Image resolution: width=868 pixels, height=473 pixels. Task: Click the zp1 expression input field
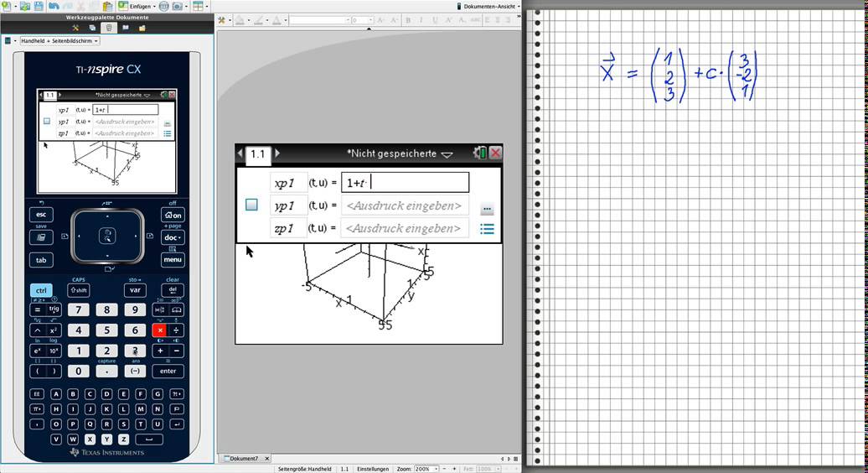pyautogui.click(x=405, y=228)
